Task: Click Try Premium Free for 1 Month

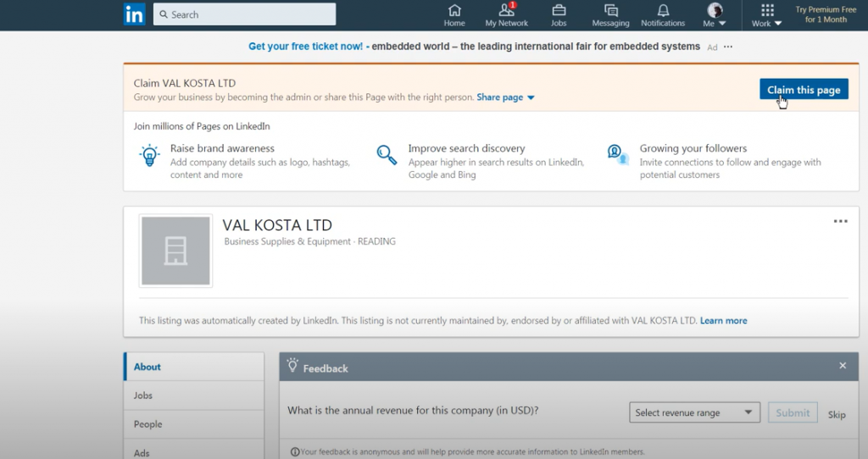Action: pos(826,14)
